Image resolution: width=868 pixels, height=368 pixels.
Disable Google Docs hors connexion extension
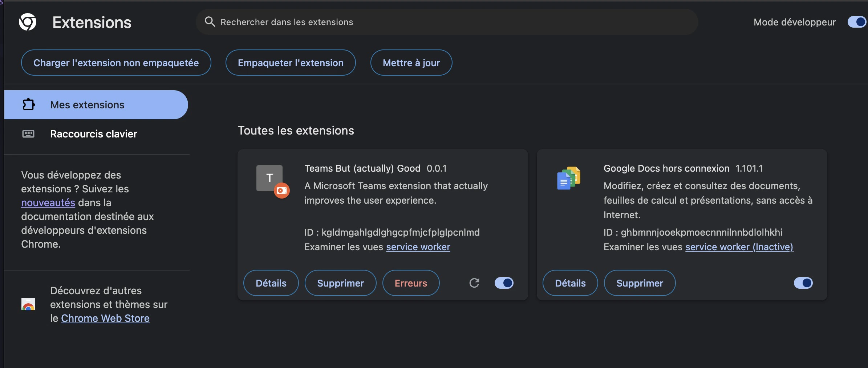pos(803,283)
